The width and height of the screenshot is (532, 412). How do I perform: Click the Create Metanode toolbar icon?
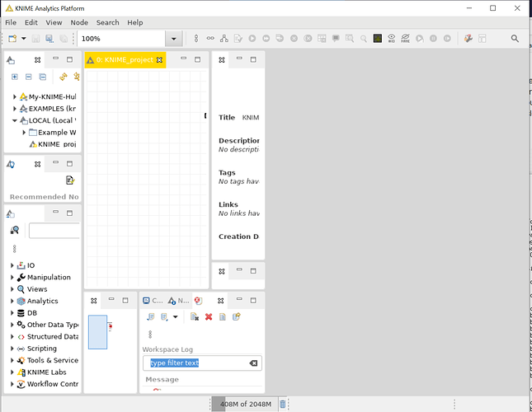[x=224, y=38]
